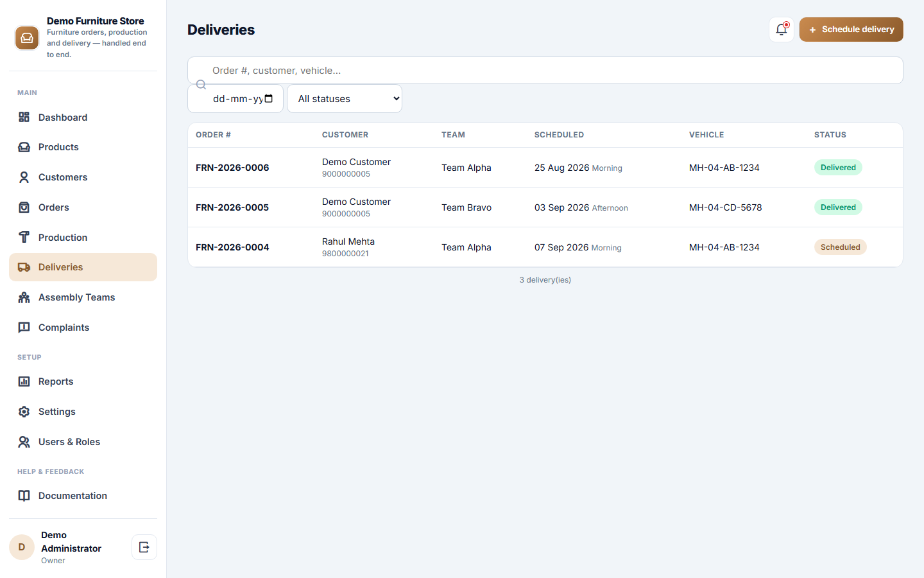This screenshot has height=578, width=924.
Task: Click the Orders bag icon
Action: pos(24,207)
